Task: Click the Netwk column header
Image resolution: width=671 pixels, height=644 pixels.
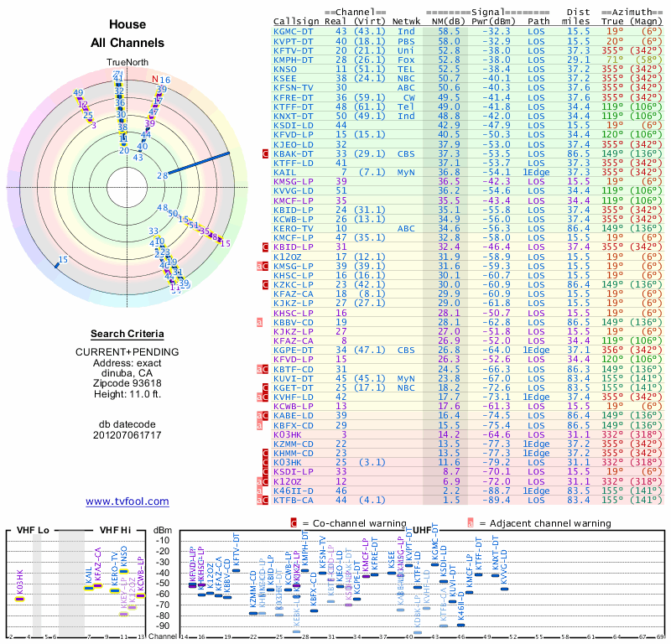Action: 406,22
